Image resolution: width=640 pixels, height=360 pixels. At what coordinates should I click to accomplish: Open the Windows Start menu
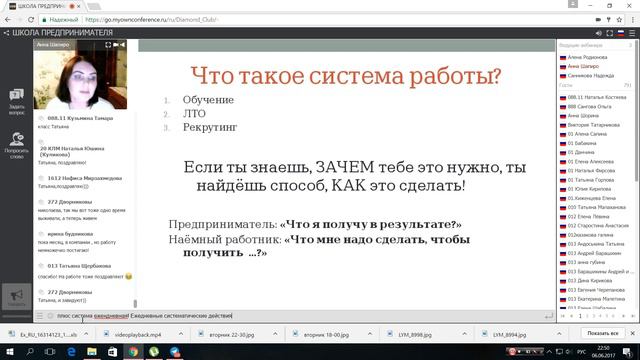[x=9, y=351]
